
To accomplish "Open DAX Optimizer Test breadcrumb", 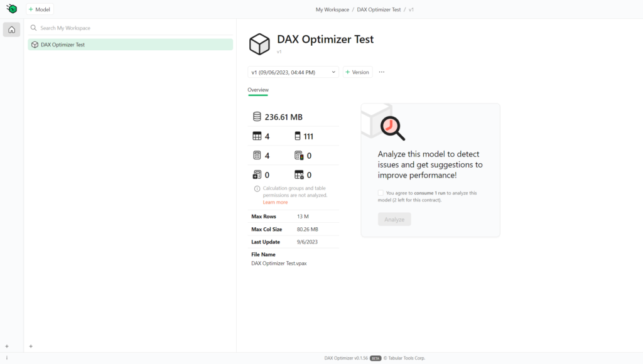I will pos(379,9).
